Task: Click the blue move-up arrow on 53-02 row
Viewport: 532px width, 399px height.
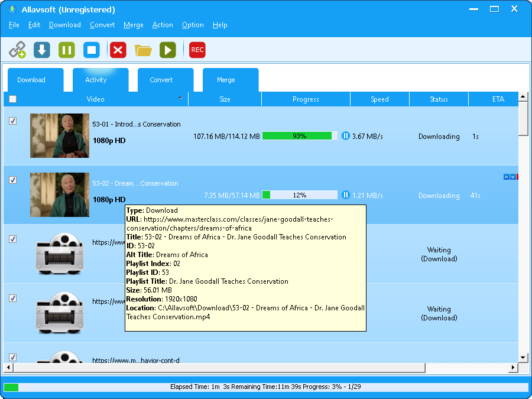Action: click(506, 177)
